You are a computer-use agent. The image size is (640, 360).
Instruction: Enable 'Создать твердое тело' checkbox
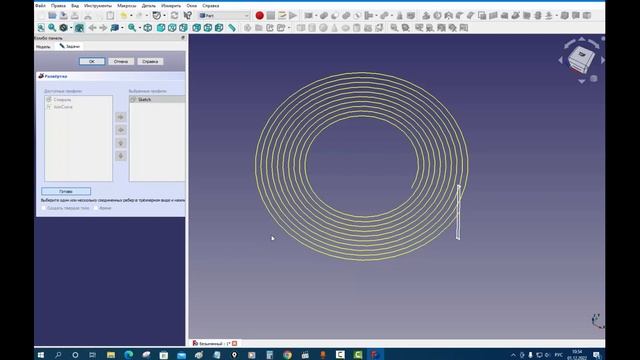(x=44, y=208)
